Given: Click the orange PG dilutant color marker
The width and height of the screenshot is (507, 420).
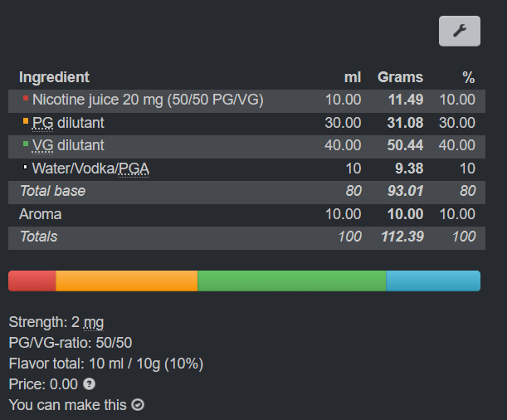Looking at the screenshot, I should coord(26,121).
